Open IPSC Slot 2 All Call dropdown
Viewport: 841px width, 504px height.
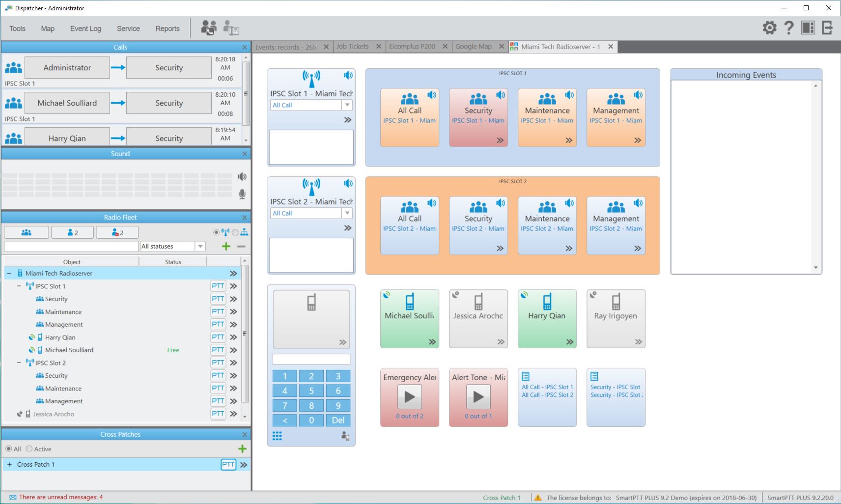pyautogui.click(x=347, y=213)
